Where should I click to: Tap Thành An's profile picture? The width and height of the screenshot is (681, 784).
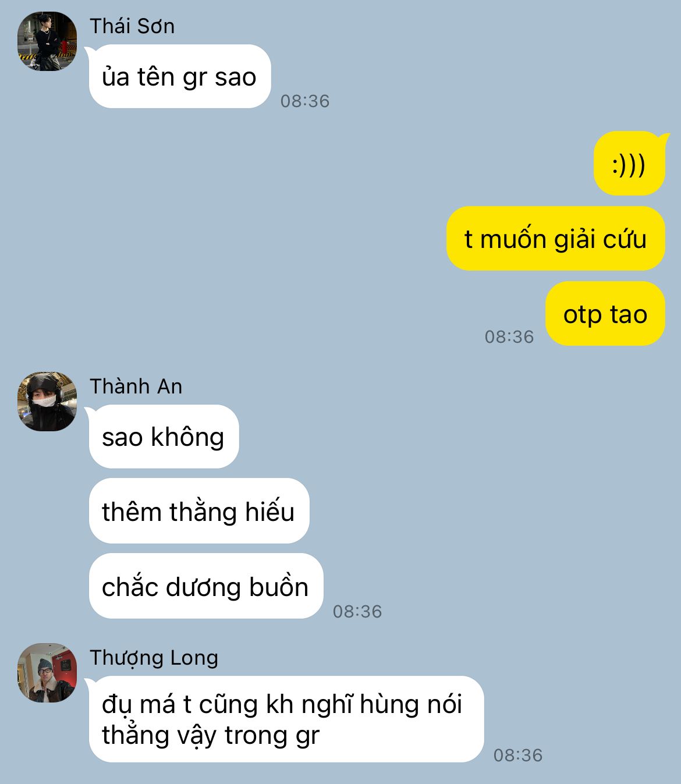(x=47, y=401)
